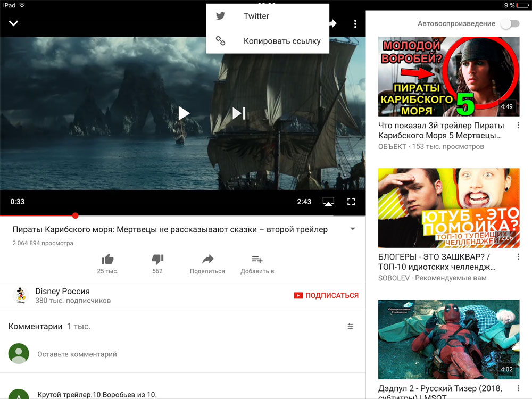Open options for Дэдпул 2 video
Viewport: 532px width, 399px height.
[518, 388]
